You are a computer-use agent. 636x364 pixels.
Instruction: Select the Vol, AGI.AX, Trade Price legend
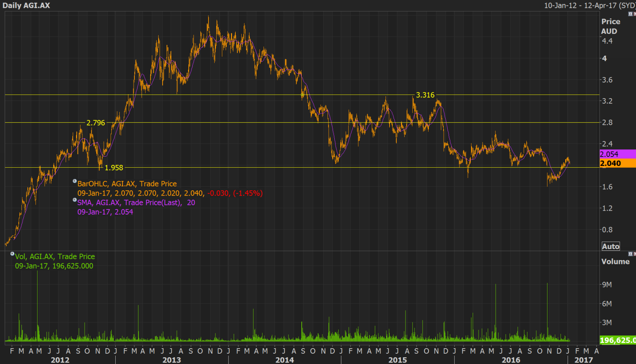[x=55, y=257]
